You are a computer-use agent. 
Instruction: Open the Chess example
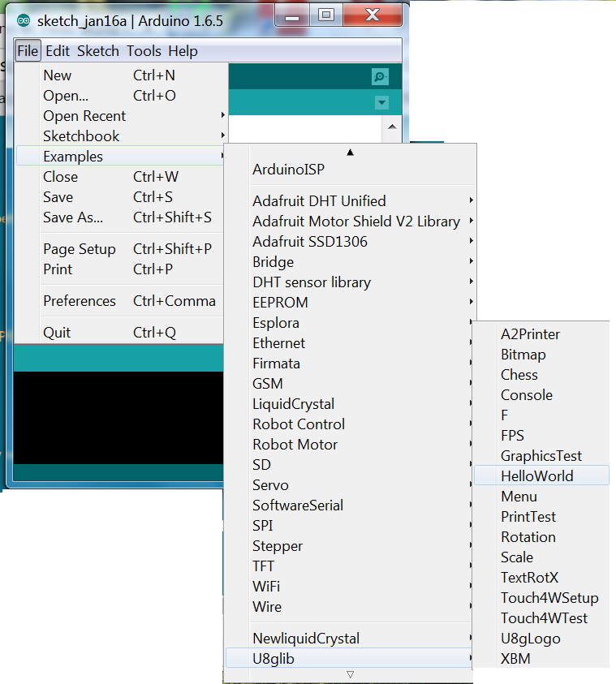[x=541, y=374]
